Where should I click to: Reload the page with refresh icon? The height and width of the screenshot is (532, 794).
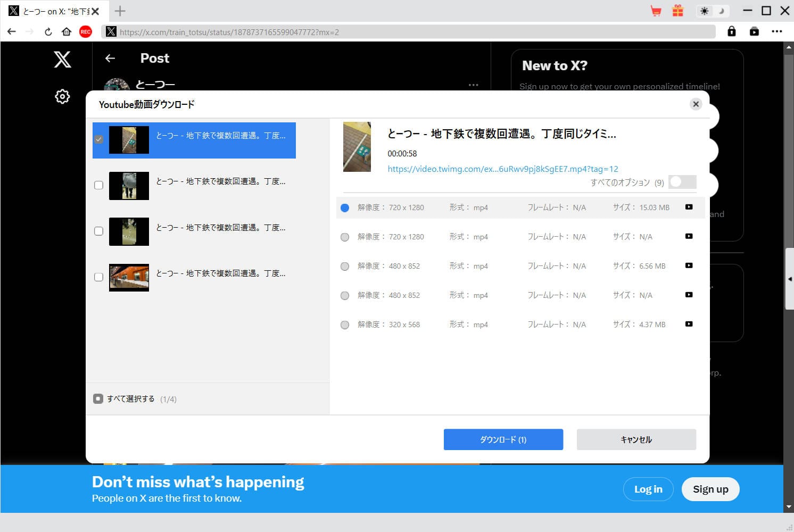pos(48,32)
